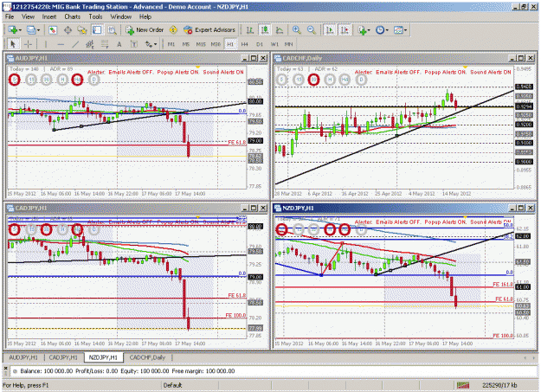
Task: Click the Periods clock icon
Action: click(x=379, y=30)
